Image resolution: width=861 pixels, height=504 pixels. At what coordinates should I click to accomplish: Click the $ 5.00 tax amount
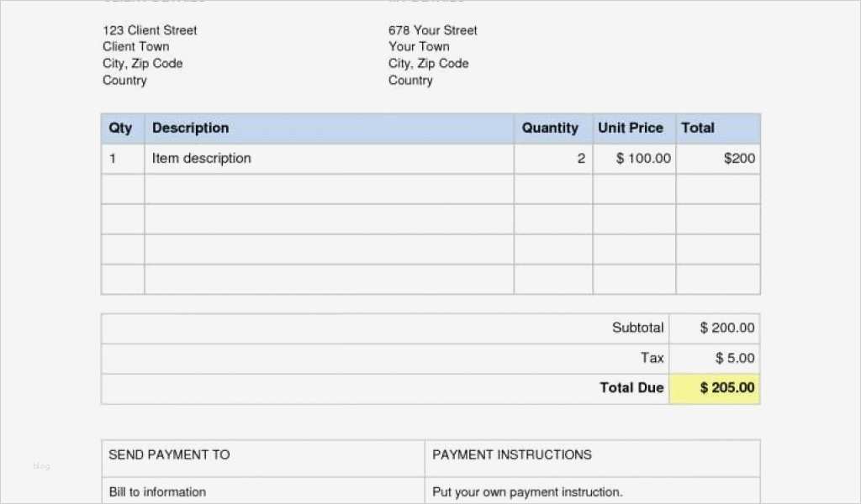pos(735,359)
